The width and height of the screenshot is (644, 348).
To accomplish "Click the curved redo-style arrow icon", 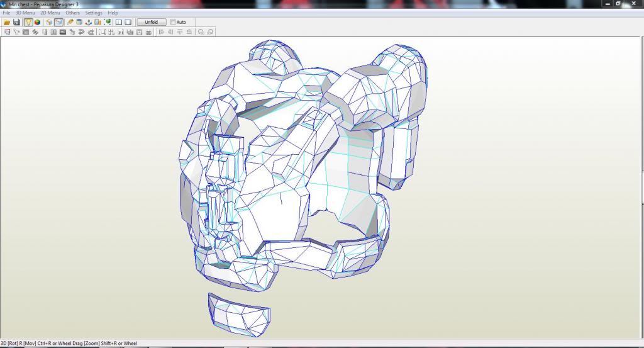I will pyautogui.click(x=91, y=32).
